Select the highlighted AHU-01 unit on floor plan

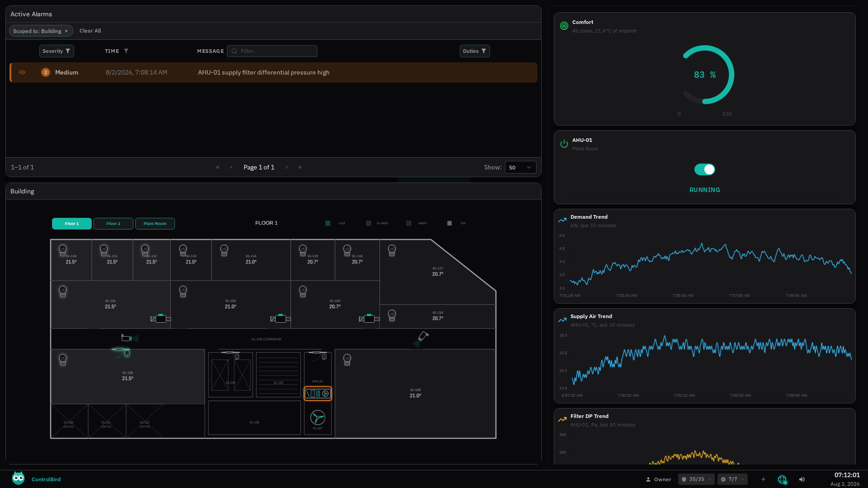tap(318, 394)
